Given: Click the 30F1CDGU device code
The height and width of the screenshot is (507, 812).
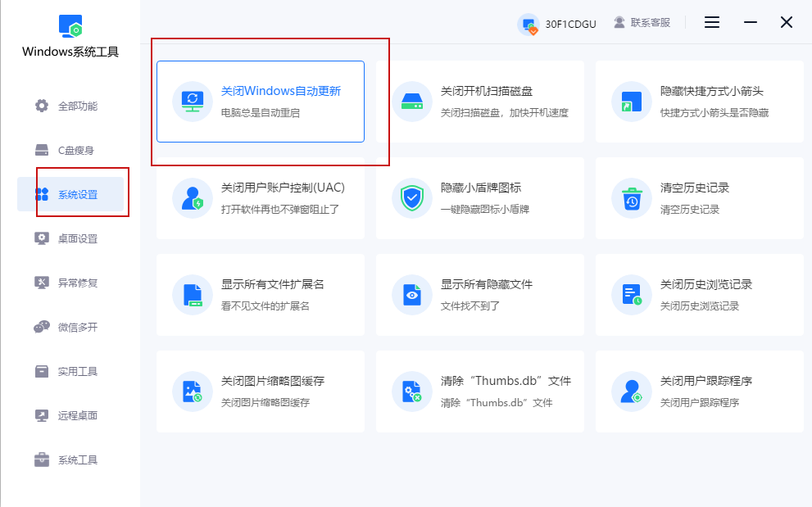Looking at the screenshot, I should click(x=570, y=24).
